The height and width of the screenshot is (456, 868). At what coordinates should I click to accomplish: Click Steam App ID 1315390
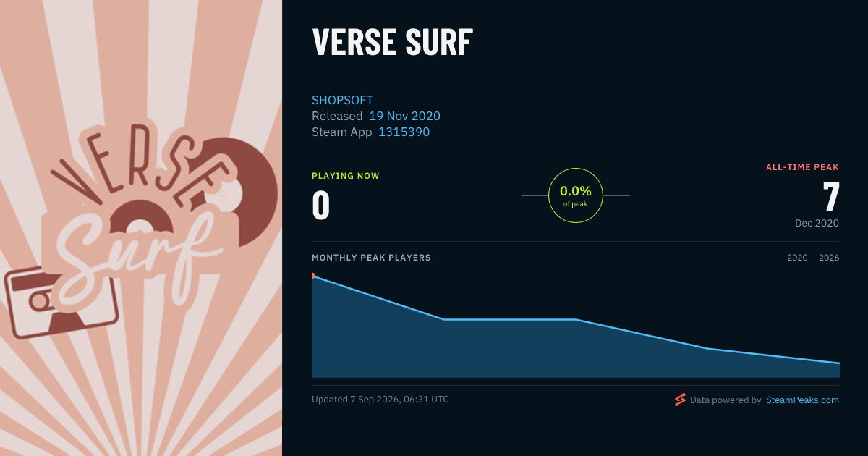tap(404, 132)
